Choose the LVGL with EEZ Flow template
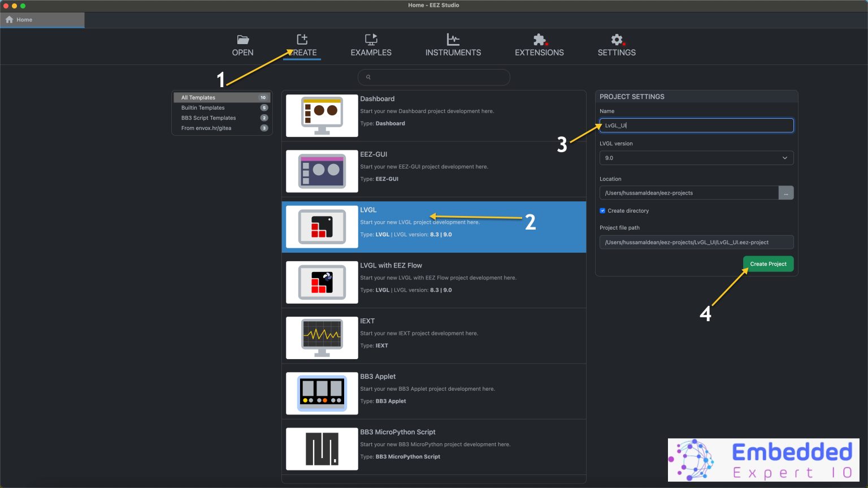Image resolution: width=868 pixels, height=488 pixels. coord(434,281)
